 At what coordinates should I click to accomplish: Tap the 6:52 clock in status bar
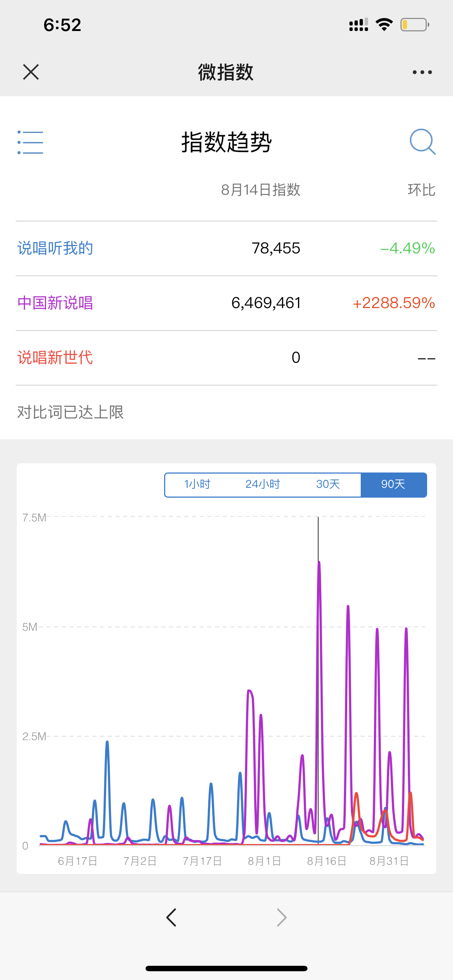coord(62,25)
